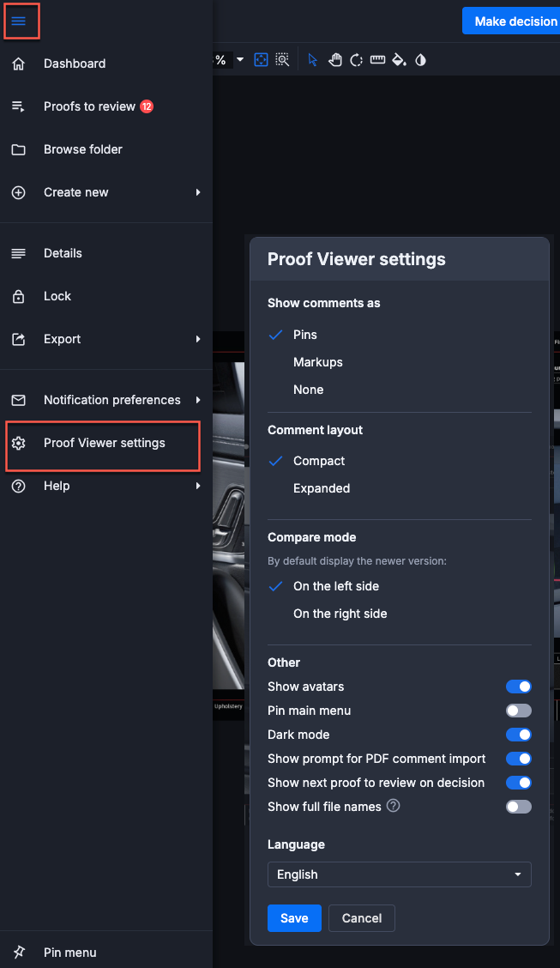Click the rotate proof icon
The image size is (560, 968).
click(356, 60)
